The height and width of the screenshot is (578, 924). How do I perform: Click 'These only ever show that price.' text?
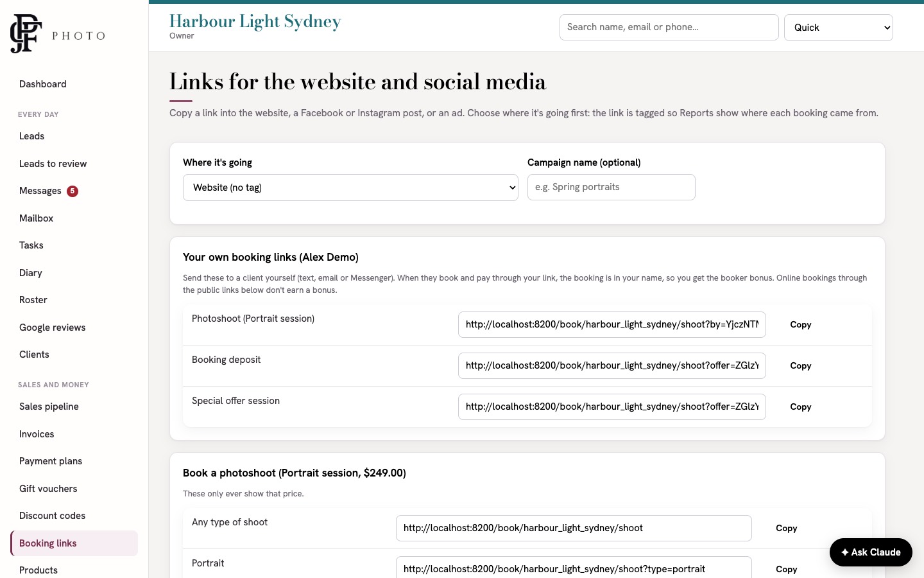(243, 494)
